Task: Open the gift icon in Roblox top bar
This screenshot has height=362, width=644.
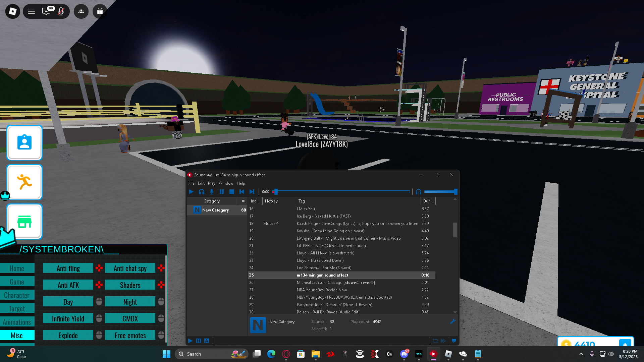Action: [100, 11]
